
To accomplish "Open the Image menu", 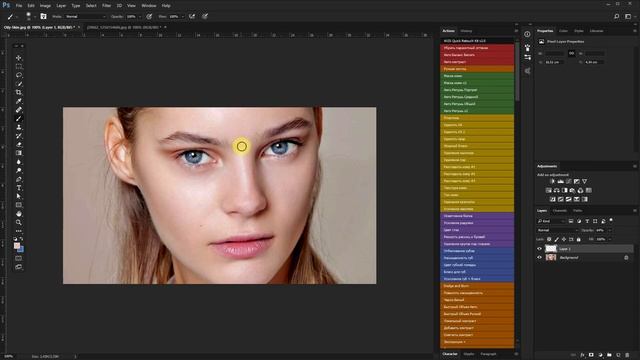I will (45, 6).
